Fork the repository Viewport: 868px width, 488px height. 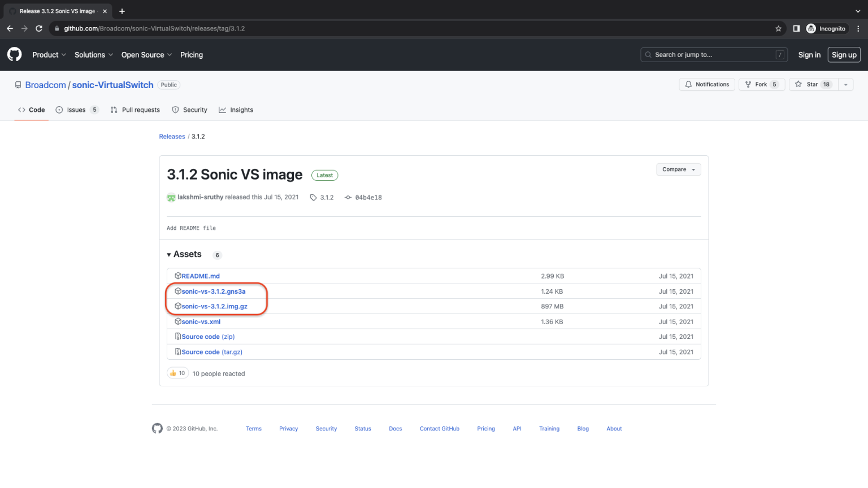[x=761, y=85]
